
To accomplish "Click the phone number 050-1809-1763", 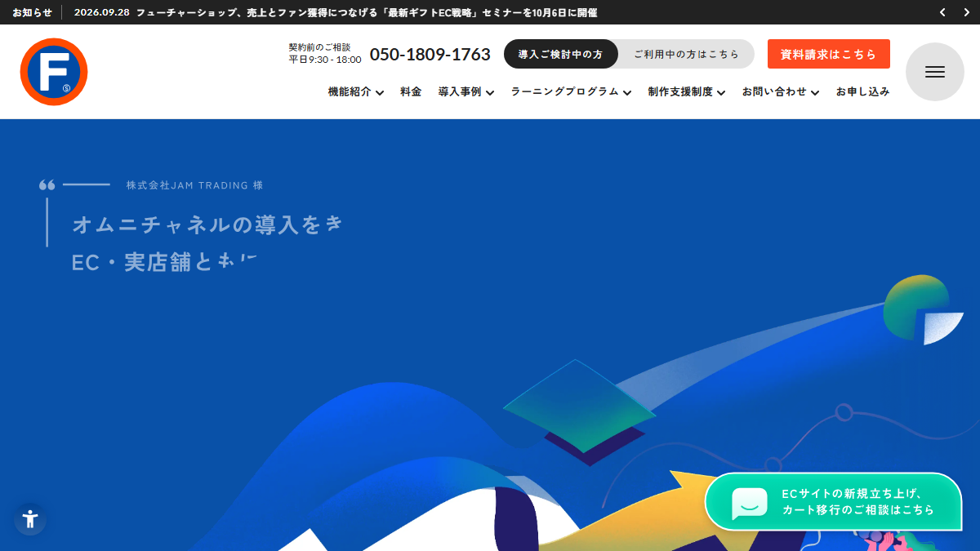I will (x=430, y=55).
